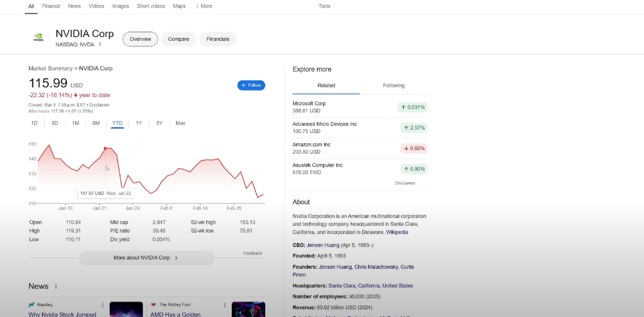Open the News section options menu
This screenshot has height=317, width=644.
(x=56, y=286)
